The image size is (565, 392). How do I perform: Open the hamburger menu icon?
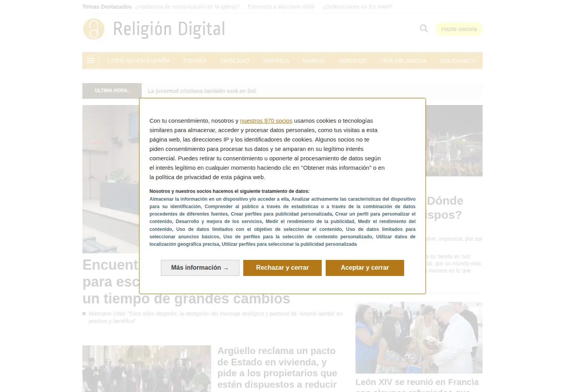tap(91, 61)
